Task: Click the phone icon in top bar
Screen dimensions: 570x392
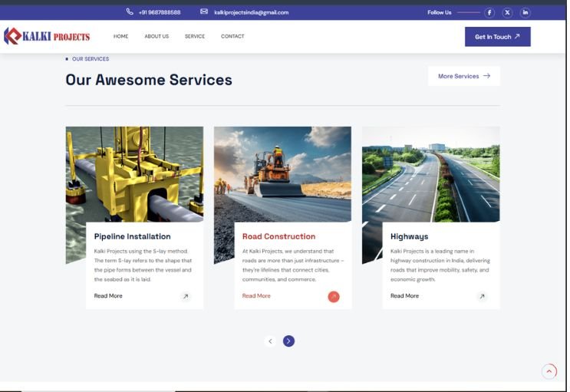Action: click(130, 12)
